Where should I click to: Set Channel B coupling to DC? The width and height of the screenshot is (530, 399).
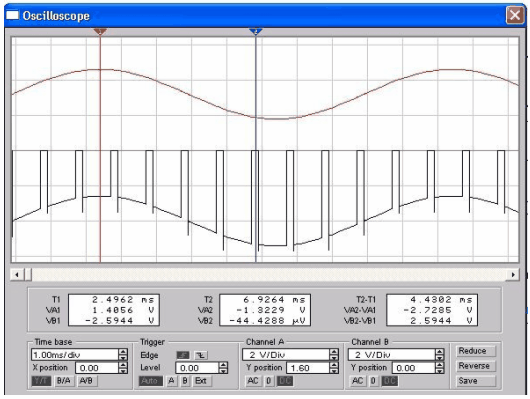(x=389, y=381)
